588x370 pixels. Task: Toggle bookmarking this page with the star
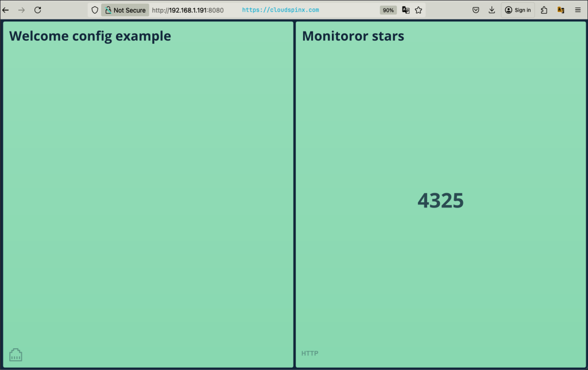418,10
